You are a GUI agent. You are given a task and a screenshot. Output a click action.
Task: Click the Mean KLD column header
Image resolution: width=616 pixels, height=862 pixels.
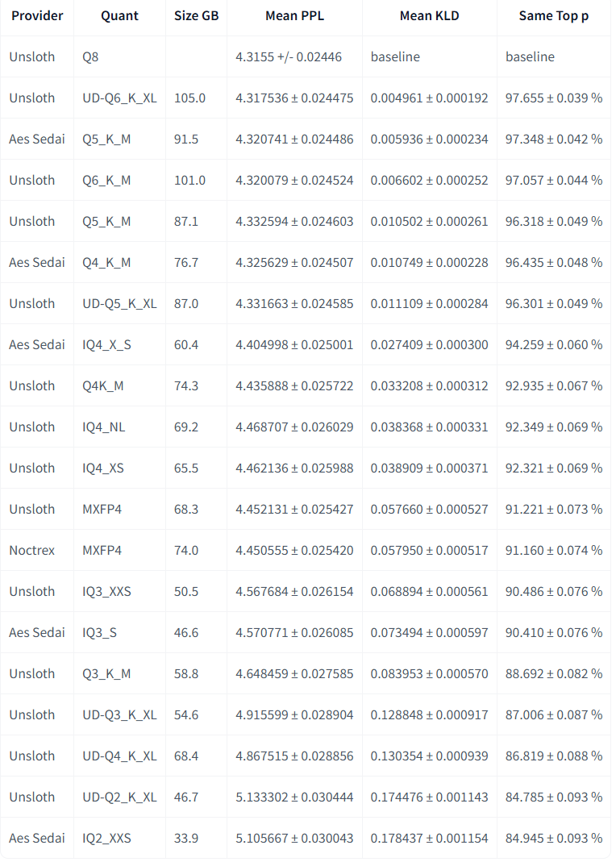point(429,16)
